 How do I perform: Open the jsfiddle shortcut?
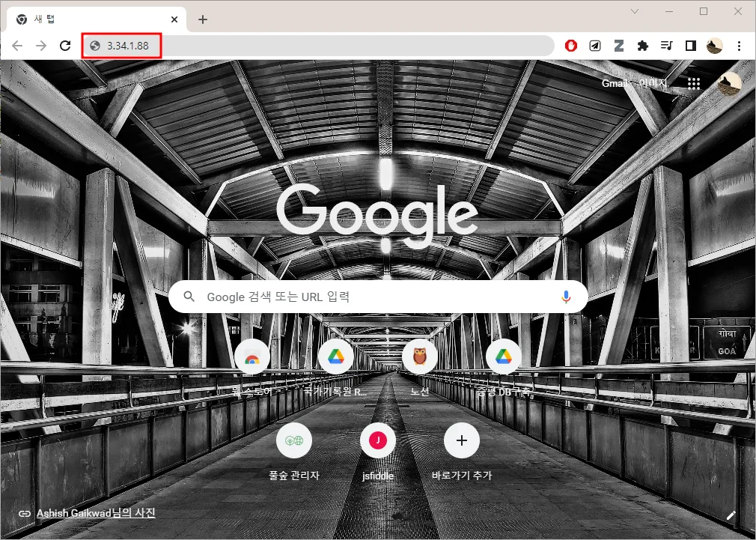pyautogui.click(x=377, y=451)
